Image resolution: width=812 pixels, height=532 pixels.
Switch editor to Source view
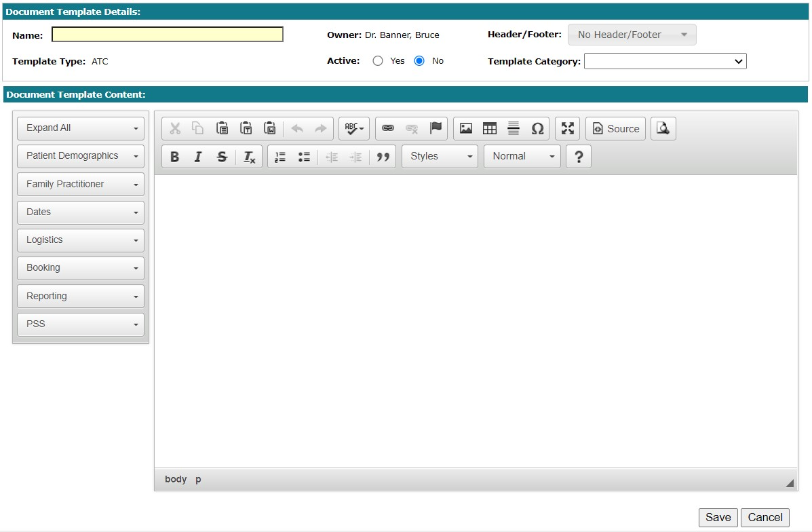tap(616, 128)
